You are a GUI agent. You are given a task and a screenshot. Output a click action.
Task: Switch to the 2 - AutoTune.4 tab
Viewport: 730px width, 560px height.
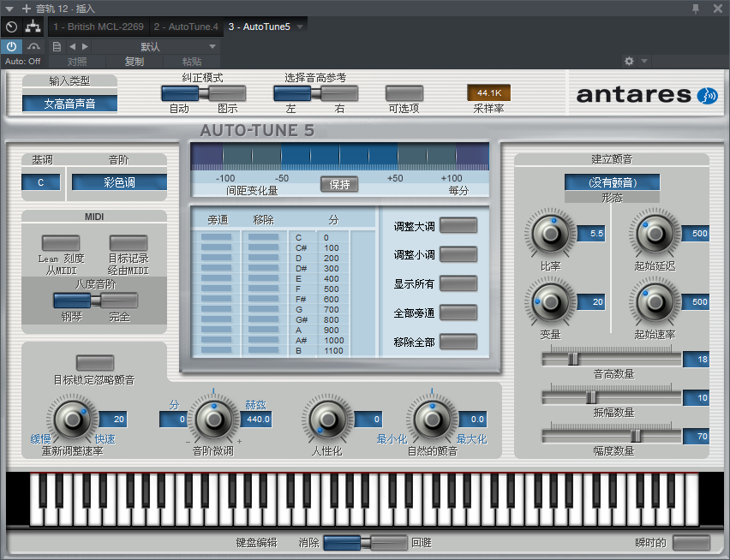click(186, 27)
